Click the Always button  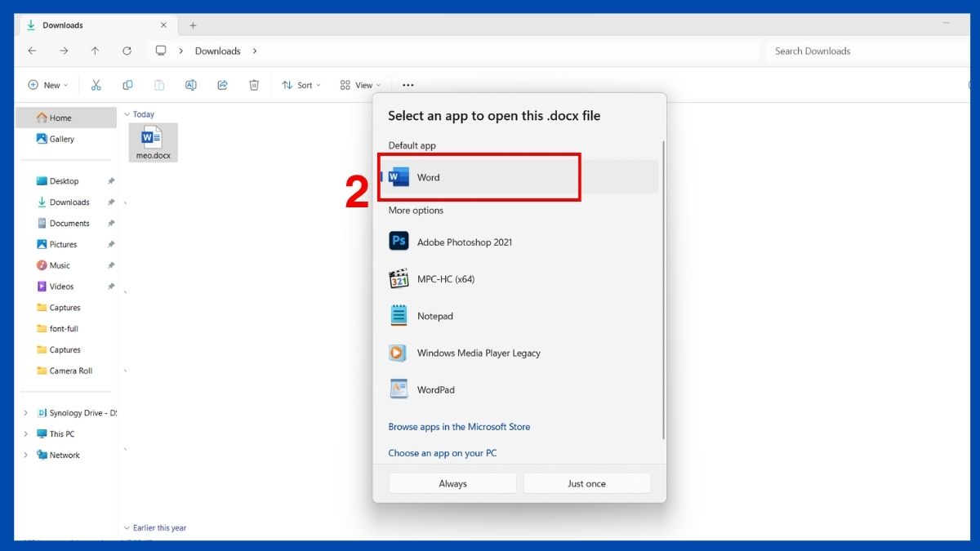tap(452, 483)
